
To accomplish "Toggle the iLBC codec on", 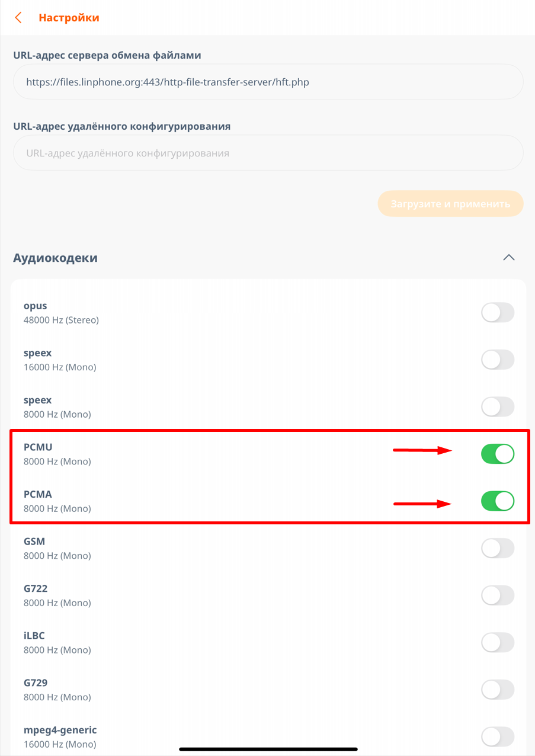I will click(x=497, y=643).
